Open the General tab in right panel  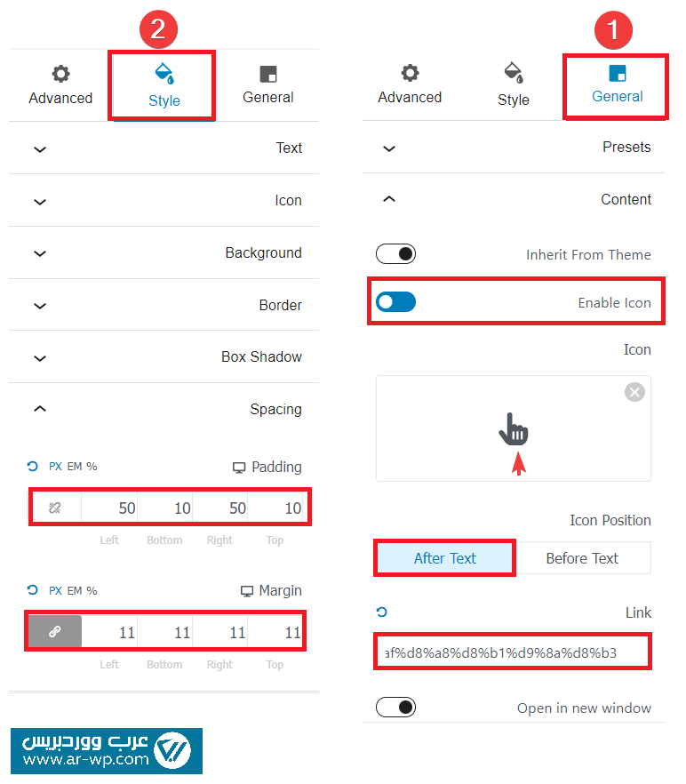tap(617, 84)
